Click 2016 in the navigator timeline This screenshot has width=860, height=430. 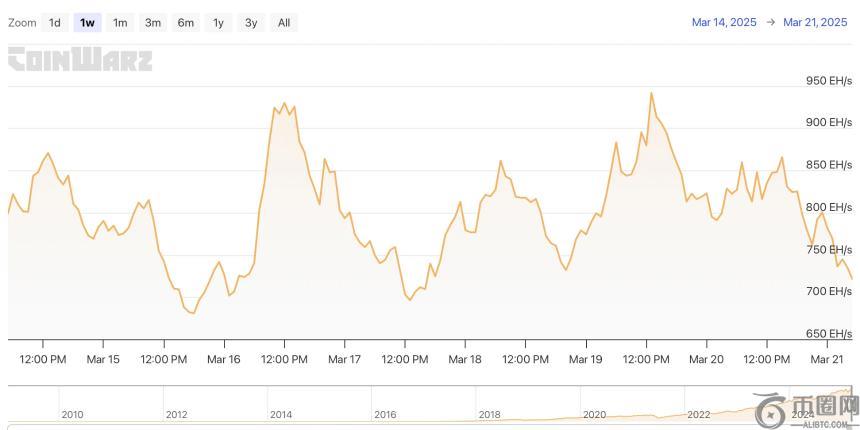coord(385,415)
